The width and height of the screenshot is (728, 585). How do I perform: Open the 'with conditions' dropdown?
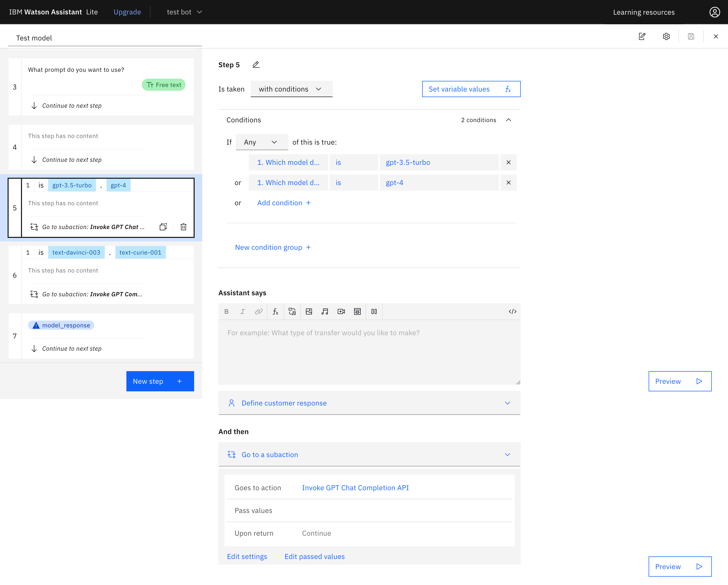click(x=291, y=89)
